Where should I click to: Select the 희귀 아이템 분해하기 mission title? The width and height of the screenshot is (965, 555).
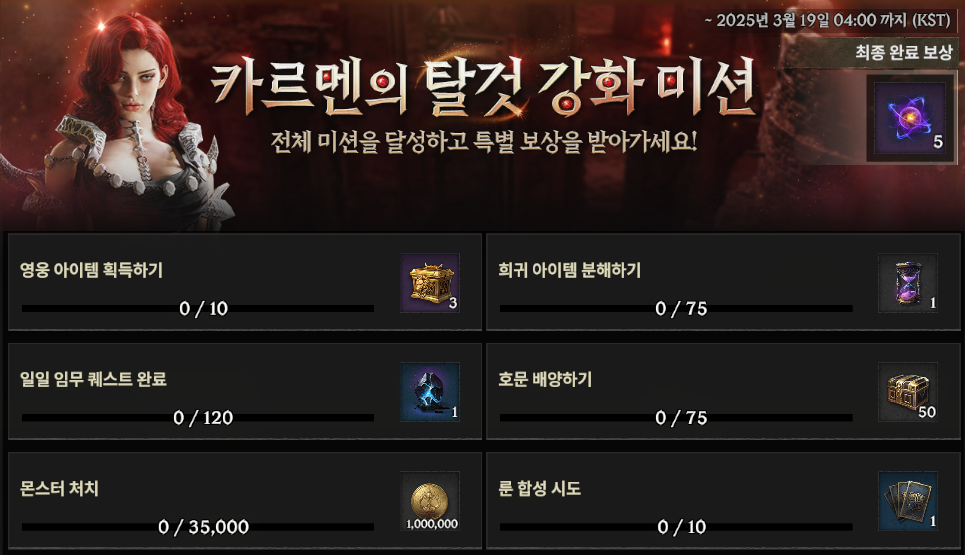(x=569, y=270)
